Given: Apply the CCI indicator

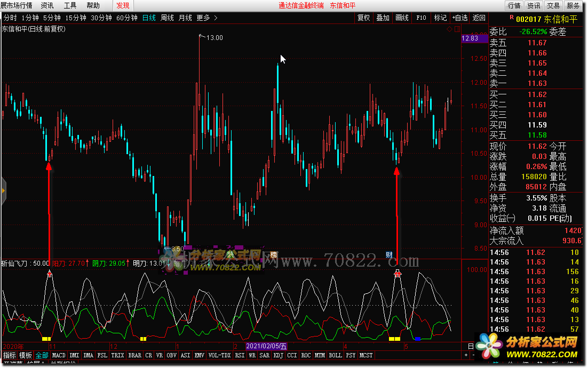Looking at the screenshot, I should pos(292,355).
